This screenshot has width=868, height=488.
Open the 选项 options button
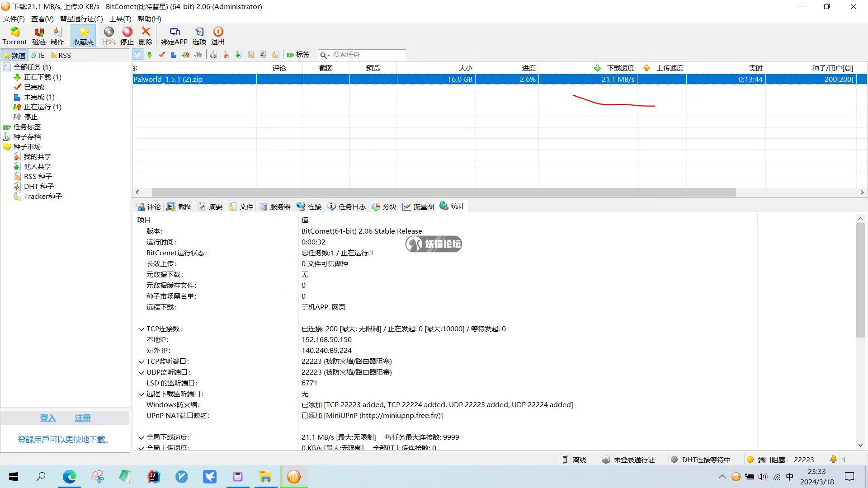(x=199, y=36)
